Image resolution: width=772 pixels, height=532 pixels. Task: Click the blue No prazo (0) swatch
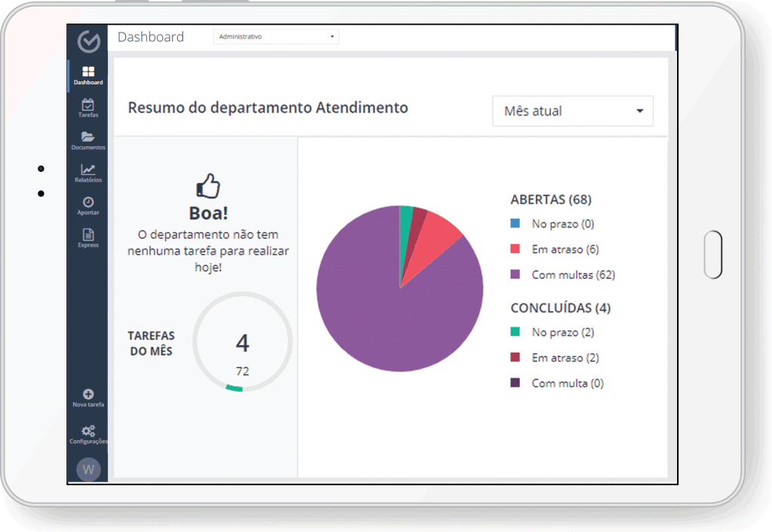[x=515, y=224]
